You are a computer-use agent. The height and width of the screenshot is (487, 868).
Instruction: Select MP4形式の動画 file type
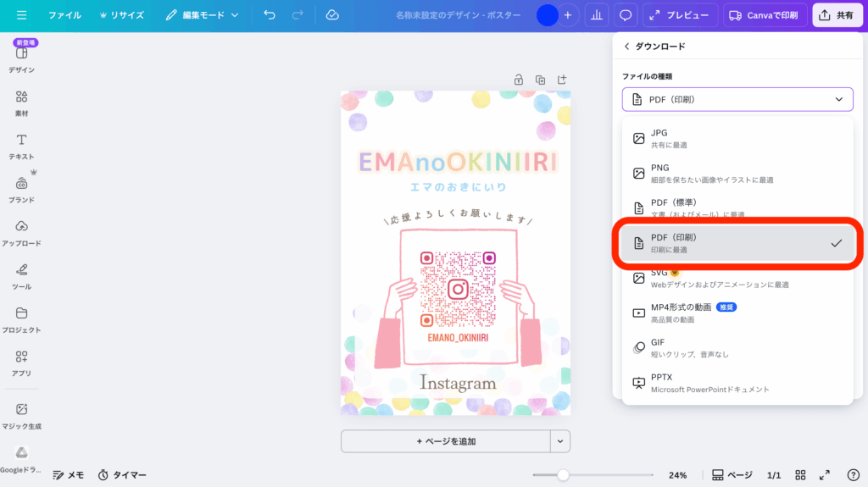[737, 313]
